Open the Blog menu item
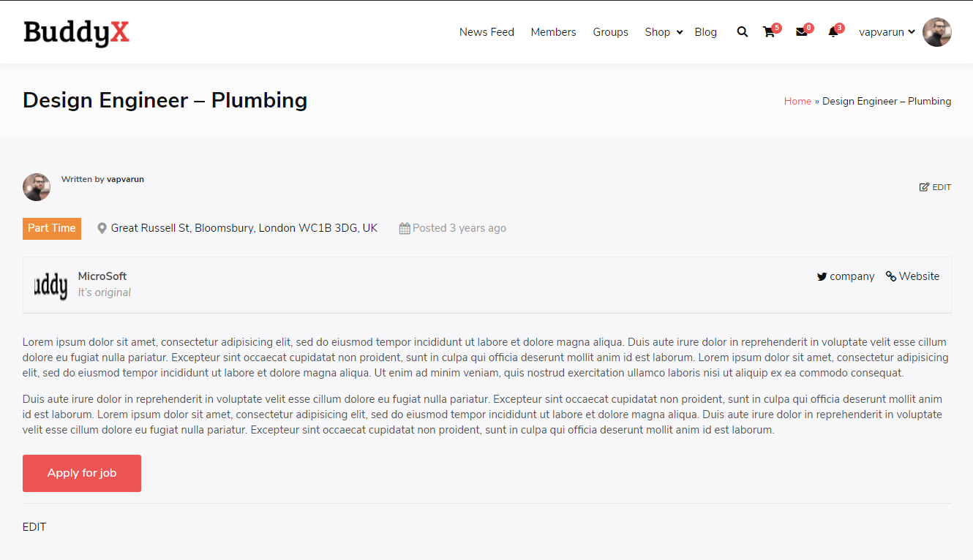The image size is (973, 560). [x=705, y=32]
